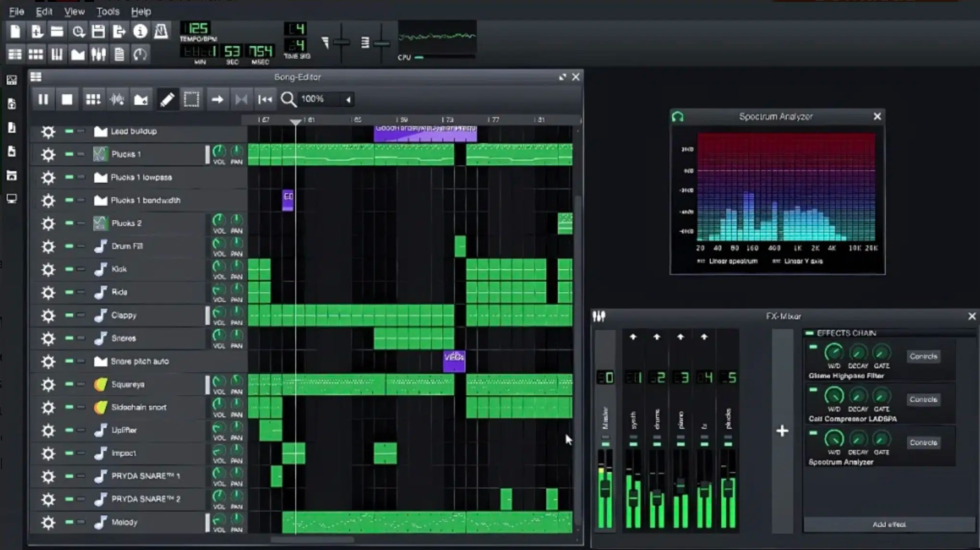Viewport: 980px width, 550px height.
Task: Add a beat/bassline track icon
Action: pos(93,100)
